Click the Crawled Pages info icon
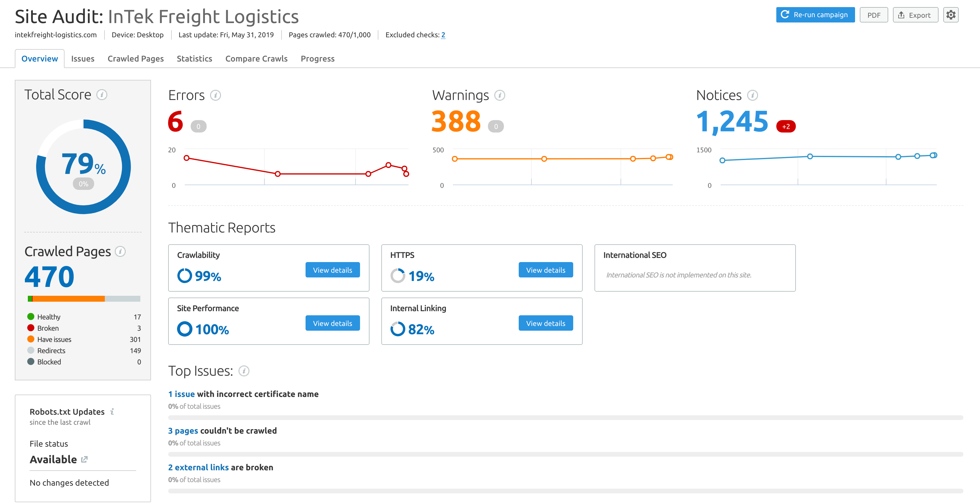The width and height of the screenshot is (980, 504). click(121, 251)
